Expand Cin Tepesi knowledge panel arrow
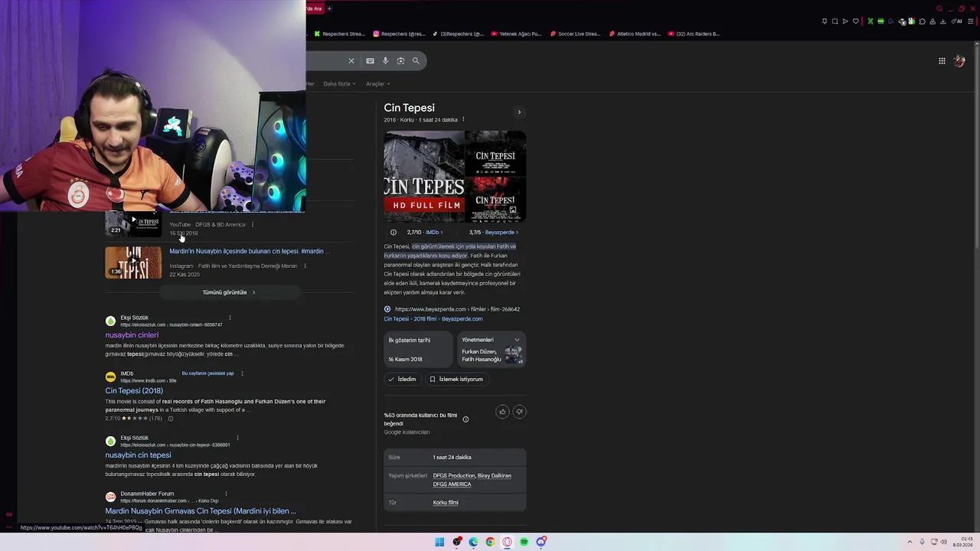 coord(519,112)
